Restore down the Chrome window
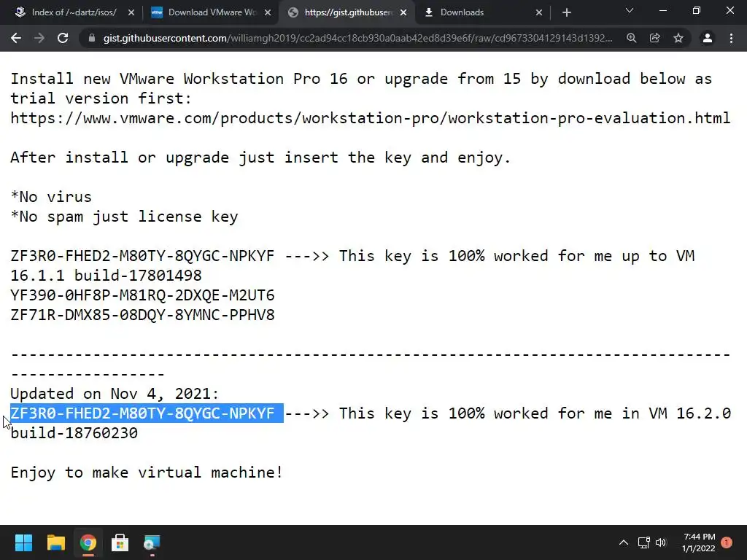The width and height of the screenshot is (747, 560). 697,10
